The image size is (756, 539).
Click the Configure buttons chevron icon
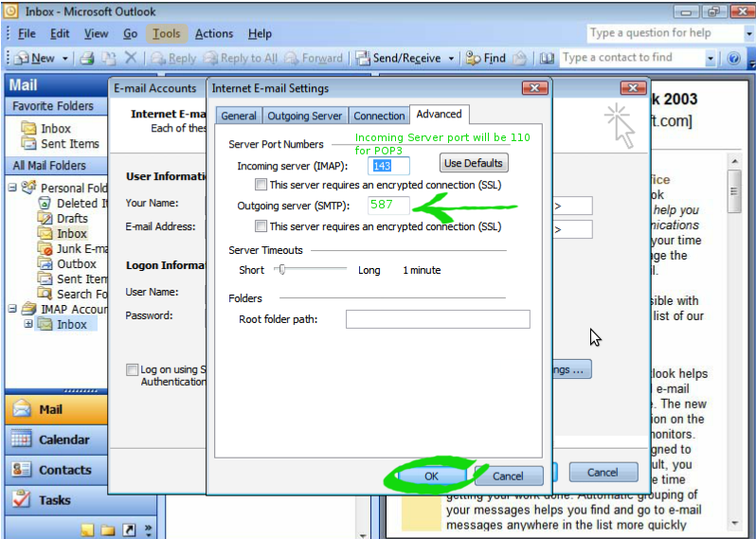pyautogui.click(x=148, y=530)
